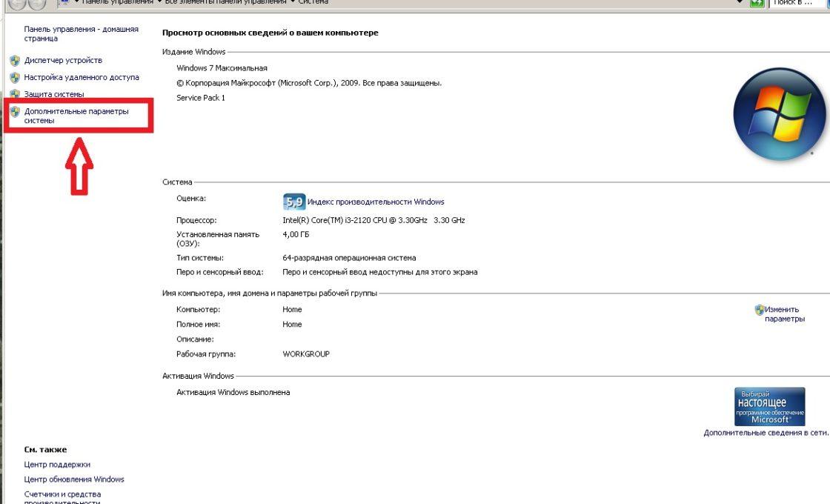Click the Тип системы: label
This screenshot has height=504, width=830.
coord(200,258)
